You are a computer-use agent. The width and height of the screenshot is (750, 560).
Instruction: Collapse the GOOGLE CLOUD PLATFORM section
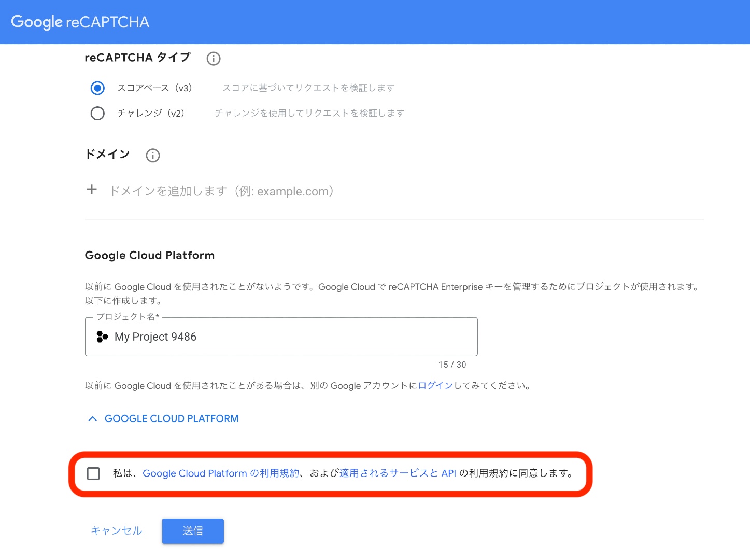pos(163,418)
